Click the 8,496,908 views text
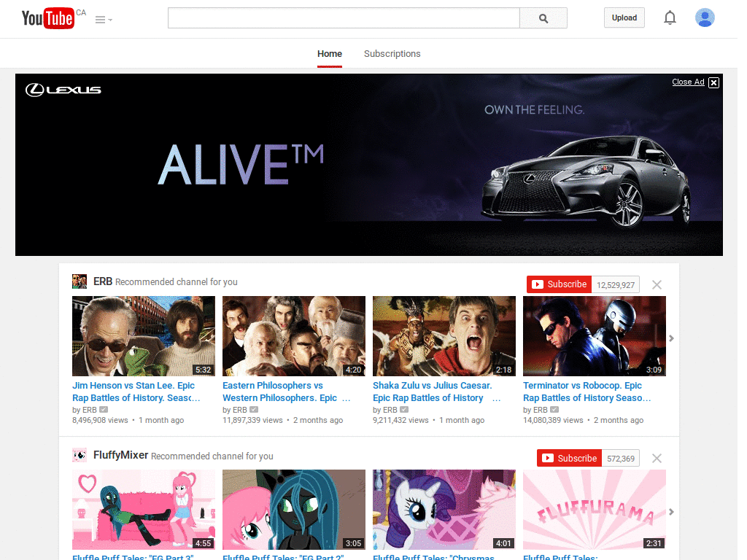Screen dimensions: 747x560 [100, 420]
